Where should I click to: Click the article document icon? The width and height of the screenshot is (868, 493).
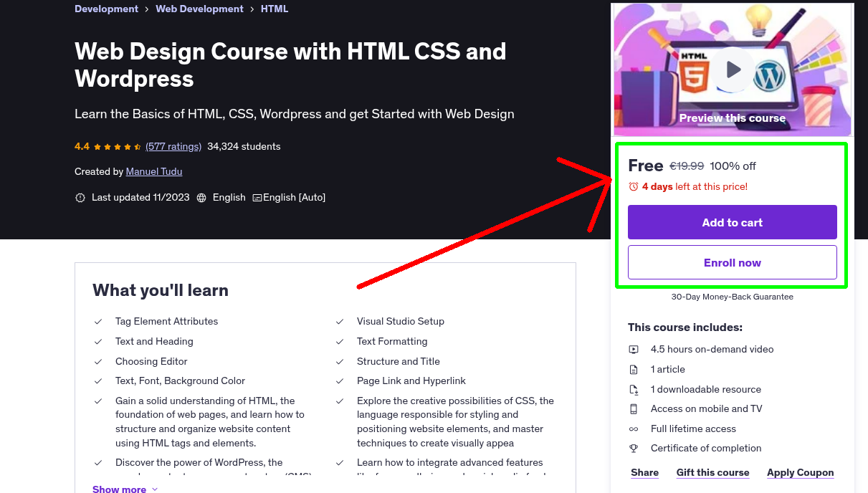[x=634, y=370]
